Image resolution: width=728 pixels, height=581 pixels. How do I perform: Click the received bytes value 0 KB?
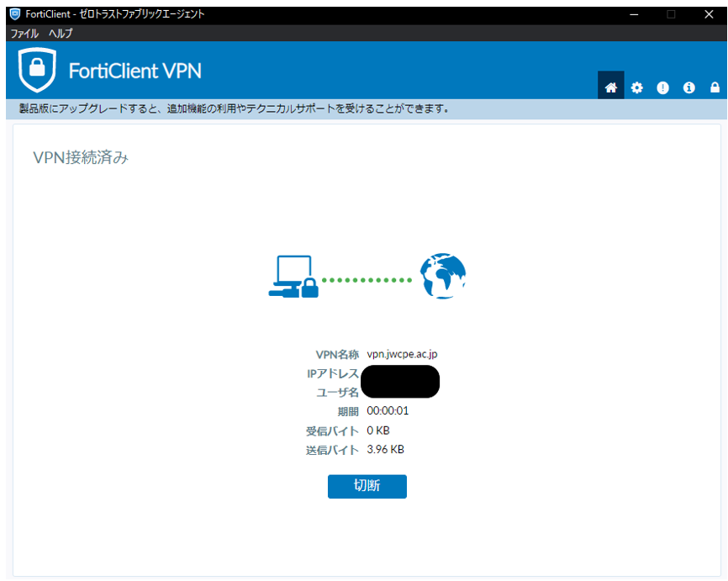click(378, 430)
